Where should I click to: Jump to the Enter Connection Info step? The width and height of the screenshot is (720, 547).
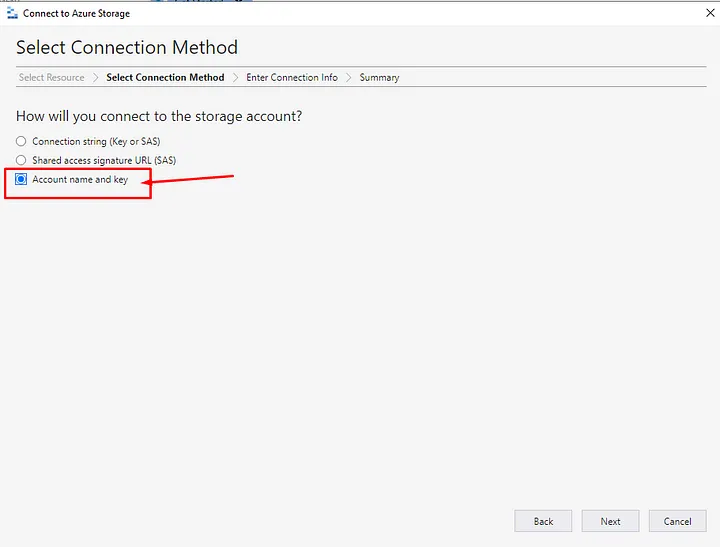point(292,78)
